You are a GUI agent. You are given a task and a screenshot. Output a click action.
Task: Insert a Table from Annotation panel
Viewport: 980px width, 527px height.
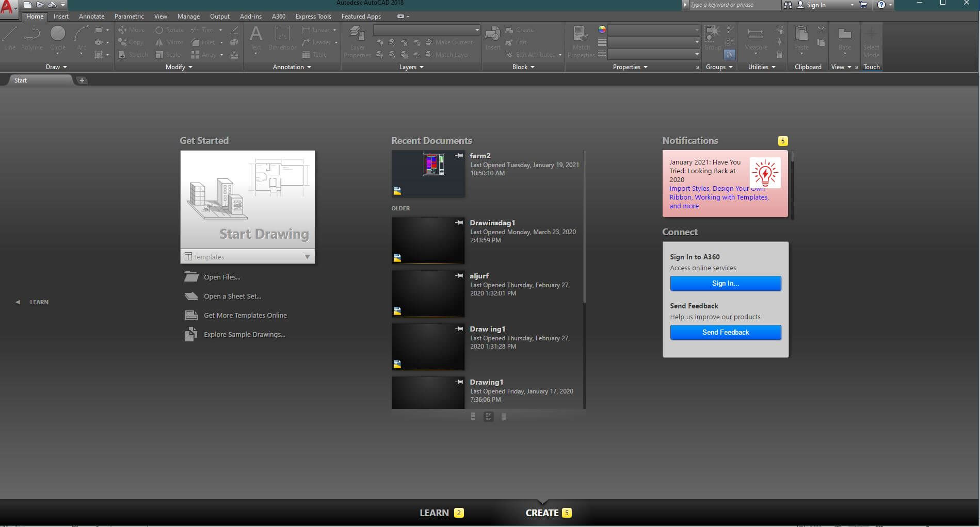click(x=314, y=55)
